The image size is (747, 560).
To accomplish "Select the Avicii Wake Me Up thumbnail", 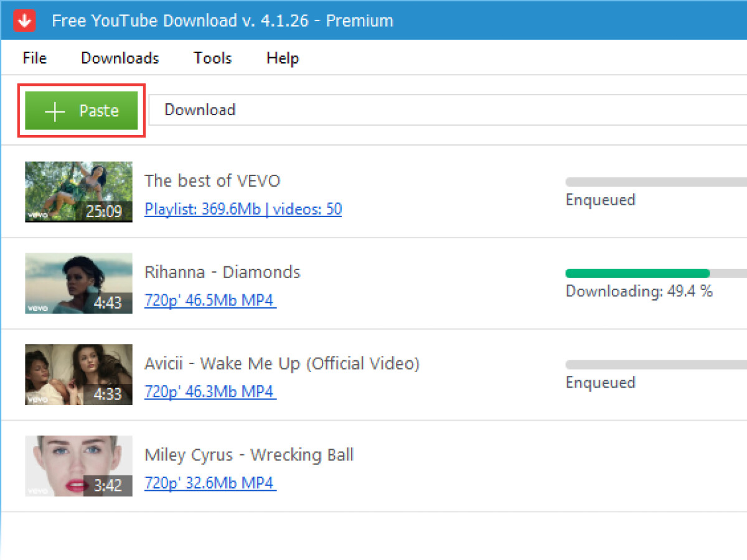I will [x=78, y=375].
